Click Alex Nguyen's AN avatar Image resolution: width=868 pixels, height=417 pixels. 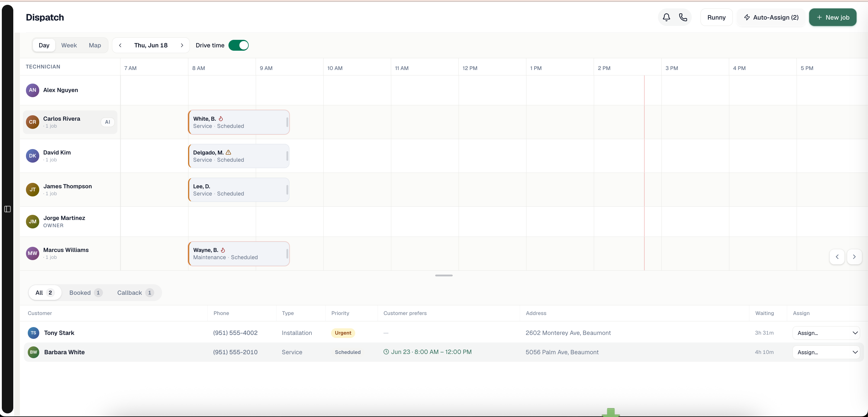click(x=32, y=90)
